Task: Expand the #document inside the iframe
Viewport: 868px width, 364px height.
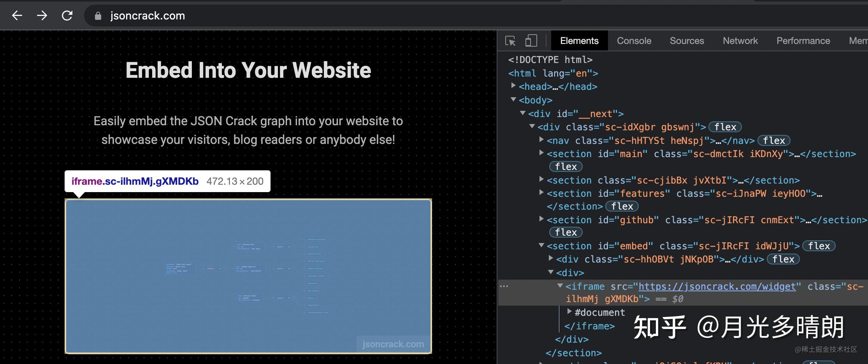Action: tap(569, 312)
